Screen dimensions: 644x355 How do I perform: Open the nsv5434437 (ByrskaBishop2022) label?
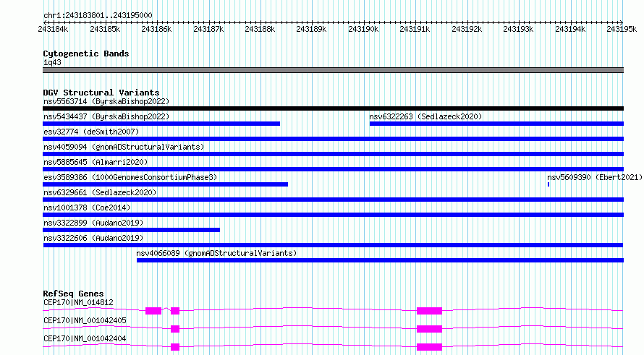pos(106,116)
